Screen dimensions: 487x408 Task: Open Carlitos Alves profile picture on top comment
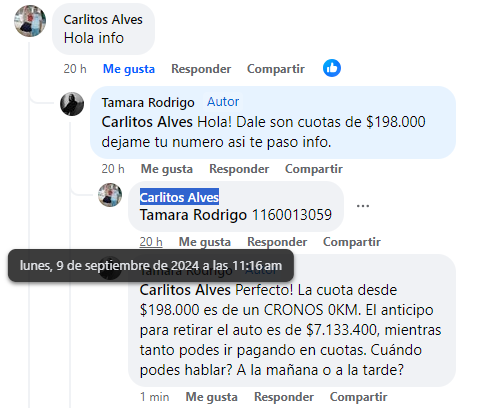[30, 21]
